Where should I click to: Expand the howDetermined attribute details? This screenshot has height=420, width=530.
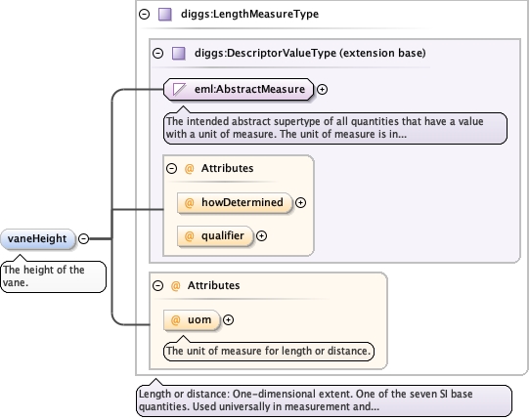pyautogui.click(x=300, y=202)
